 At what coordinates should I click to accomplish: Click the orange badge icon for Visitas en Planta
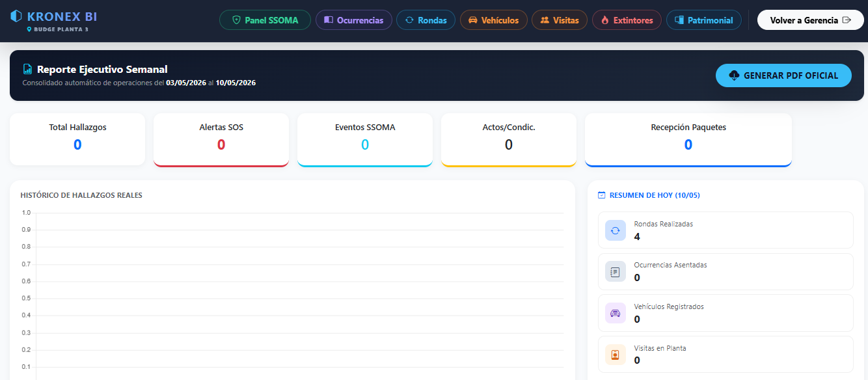click(x=616, y=355)
